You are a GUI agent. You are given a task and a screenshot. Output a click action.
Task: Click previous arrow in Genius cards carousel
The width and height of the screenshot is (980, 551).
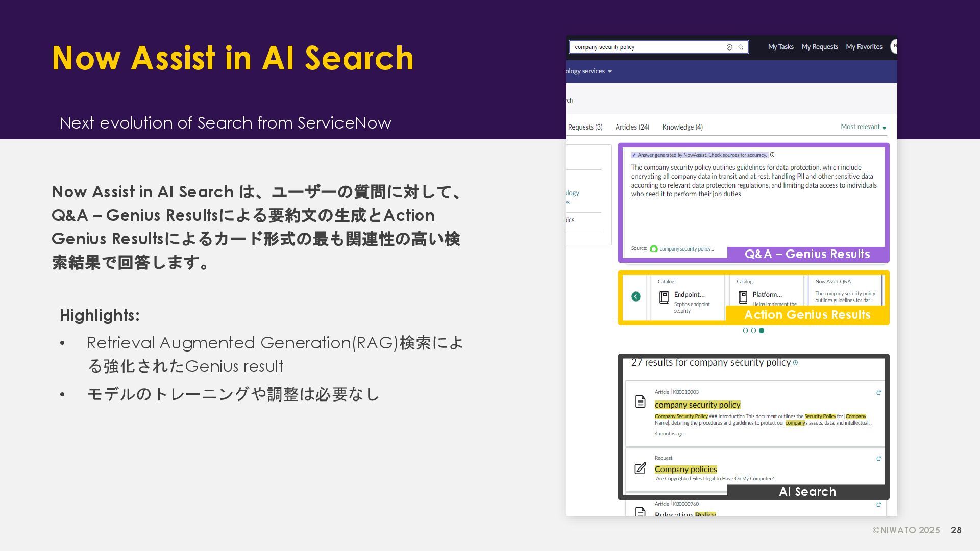636,297
